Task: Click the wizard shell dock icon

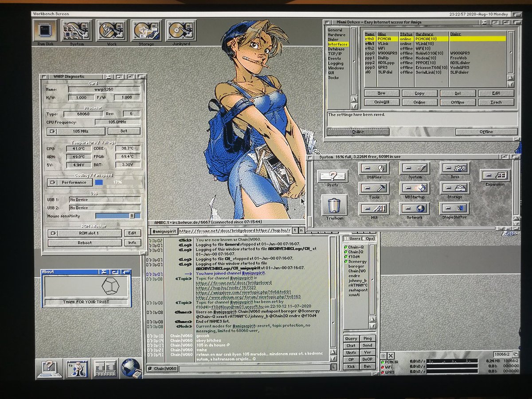Action: pos(77,368)
